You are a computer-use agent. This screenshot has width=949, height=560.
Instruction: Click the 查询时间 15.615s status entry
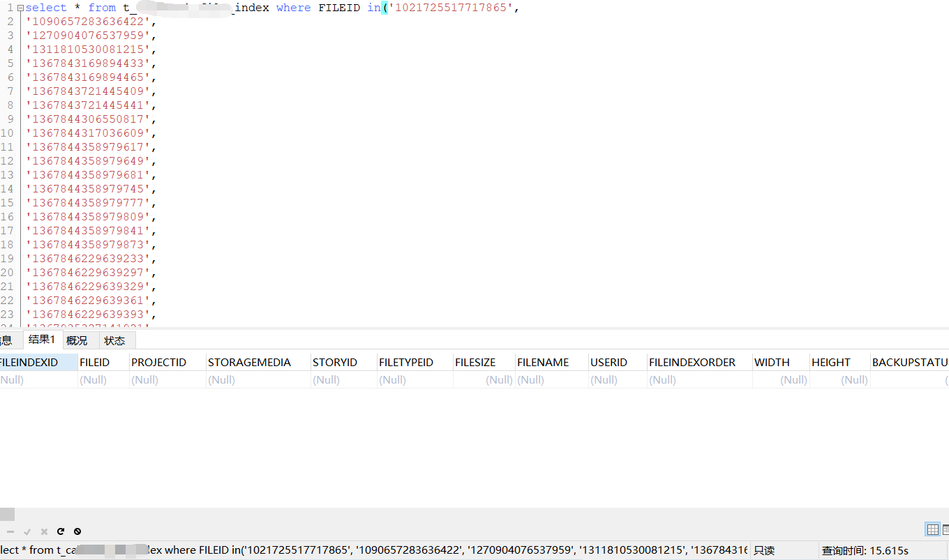(865, 550)
